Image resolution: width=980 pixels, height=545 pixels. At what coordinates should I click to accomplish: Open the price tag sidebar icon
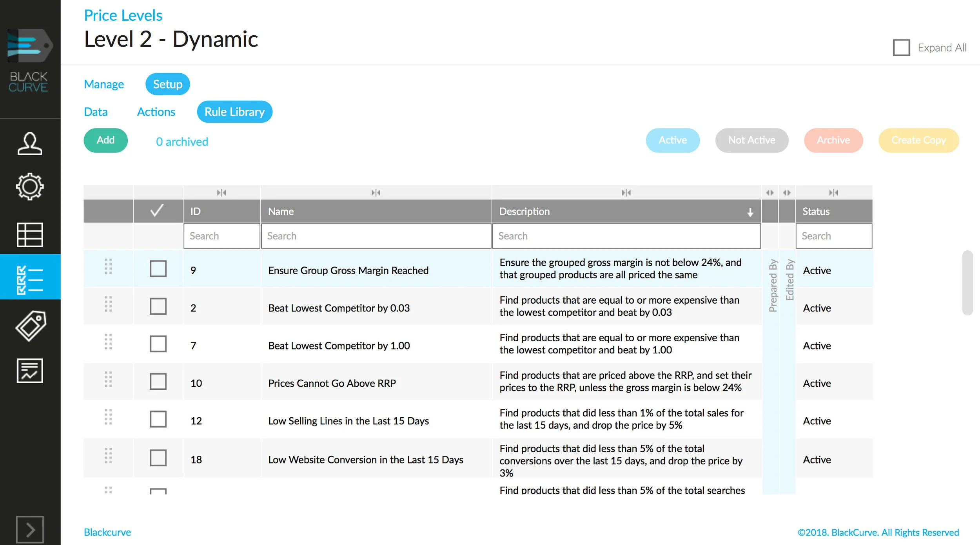point(31,326)
